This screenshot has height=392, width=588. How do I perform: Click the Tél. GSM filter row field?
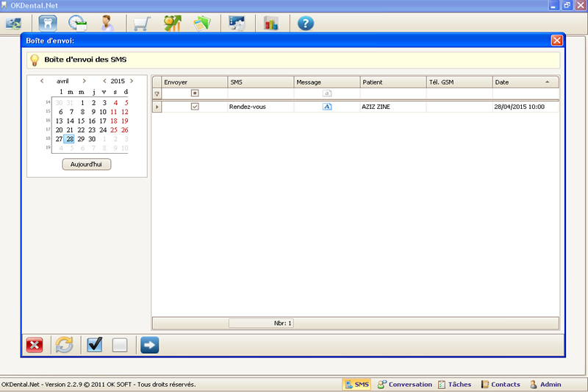click(459, 93)
